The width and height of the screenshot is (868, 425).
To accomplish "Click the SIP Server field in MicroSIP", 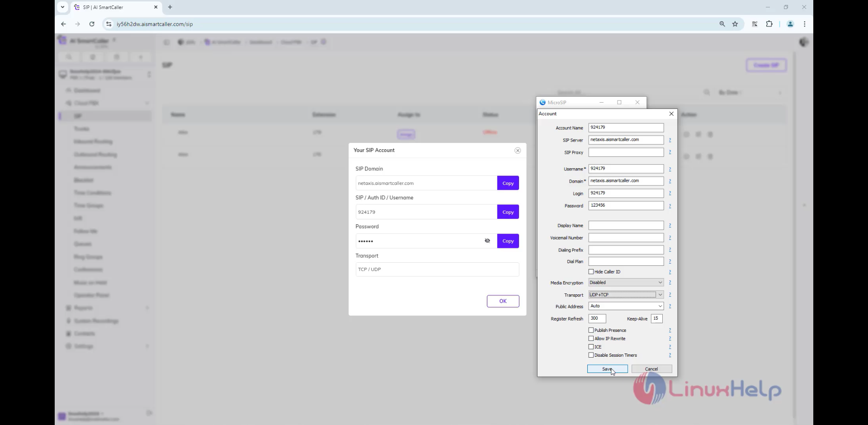I will click(x=626, y=140).
